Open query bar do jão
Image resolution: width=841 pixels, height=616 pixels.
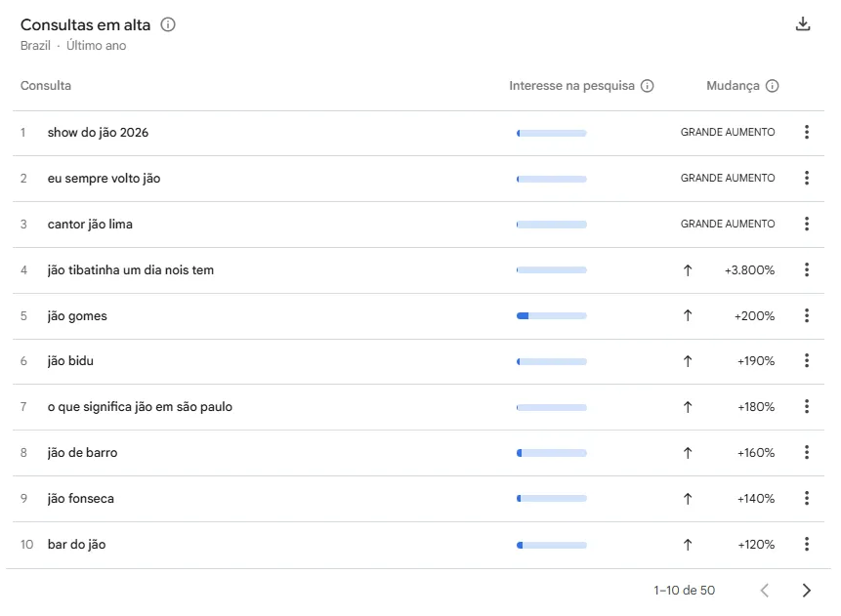click(76, 545)
